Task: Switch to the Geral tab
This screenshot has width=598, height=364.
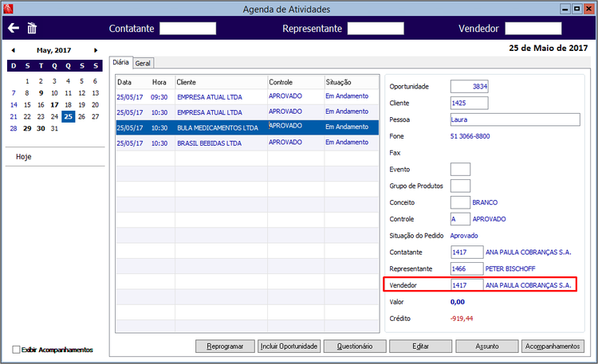Action: (143, 63)
